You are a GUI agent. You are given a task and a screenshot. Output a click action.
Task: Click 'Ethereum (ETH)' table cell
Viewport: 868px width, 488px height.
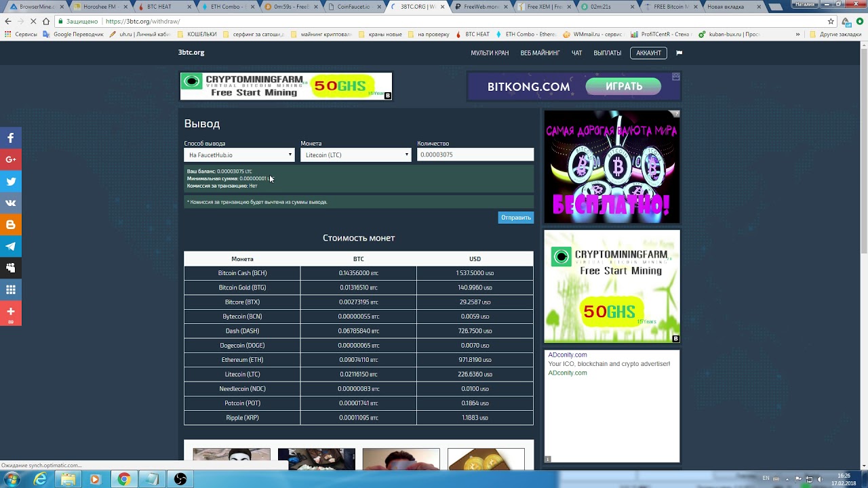tap(242, 360)
